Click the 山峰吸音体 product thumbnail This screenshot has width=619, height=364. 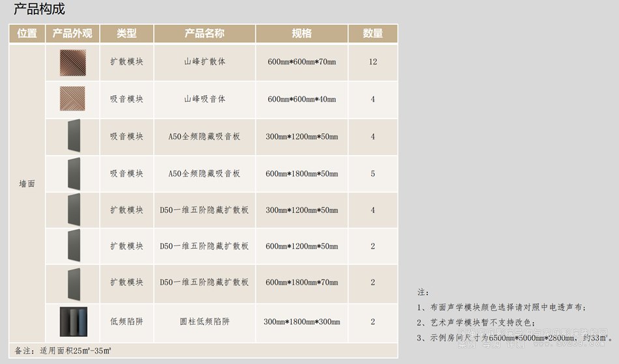pos(72,99)
